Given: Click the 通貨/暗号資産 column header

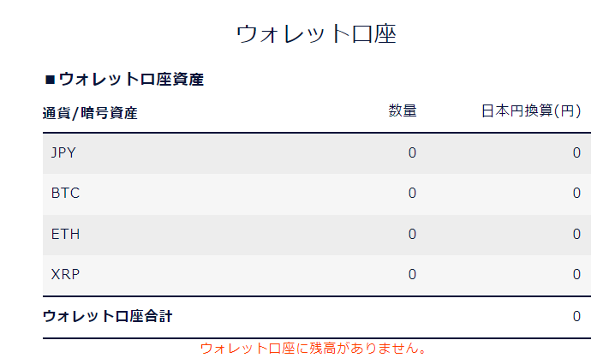Looking at the screenshot, I should [x=90, y=112].
